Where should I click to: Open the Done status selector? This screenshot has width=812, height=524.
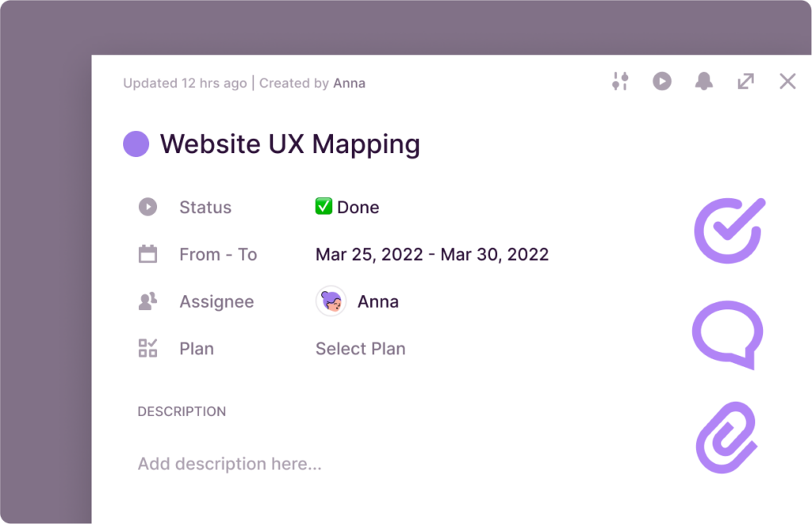coord(347,207)
